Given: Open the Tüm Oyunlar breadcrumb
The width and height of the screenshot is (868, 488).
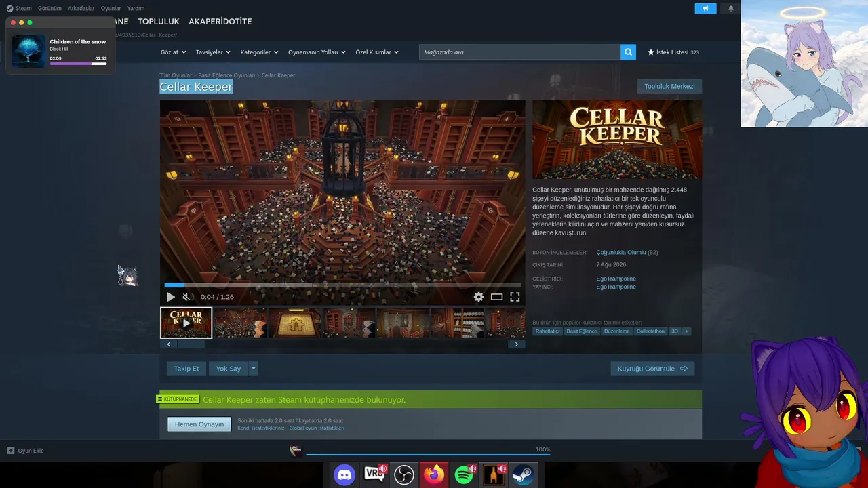Looking at the screenshot, I should click(x=176, y=75).
